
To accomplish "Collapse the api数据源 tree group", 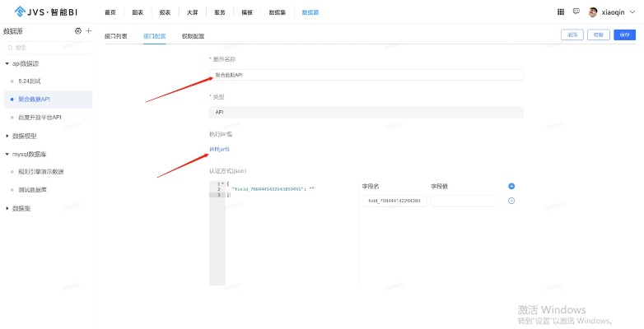I will click(x=7, y=63).
